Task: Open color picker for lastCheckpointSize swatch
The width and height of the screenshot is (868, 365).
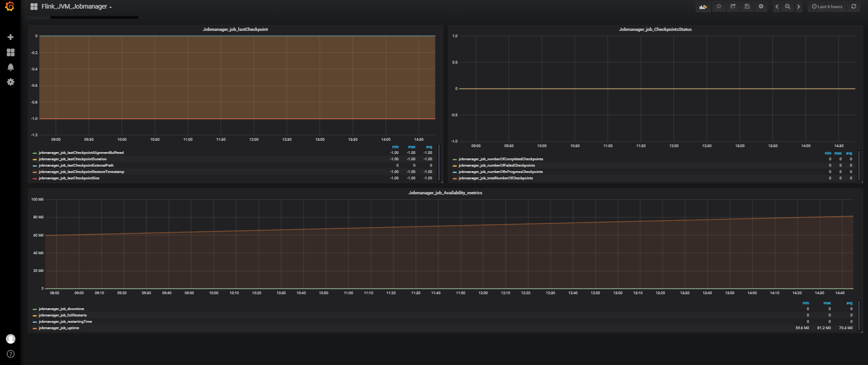Action: pos(34,178)
